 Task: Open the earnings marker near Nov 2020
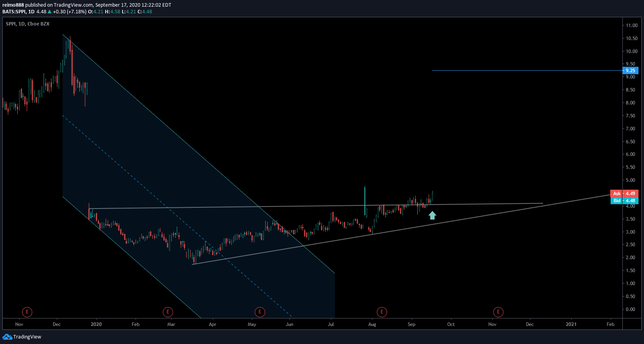[x=498, y=312]
